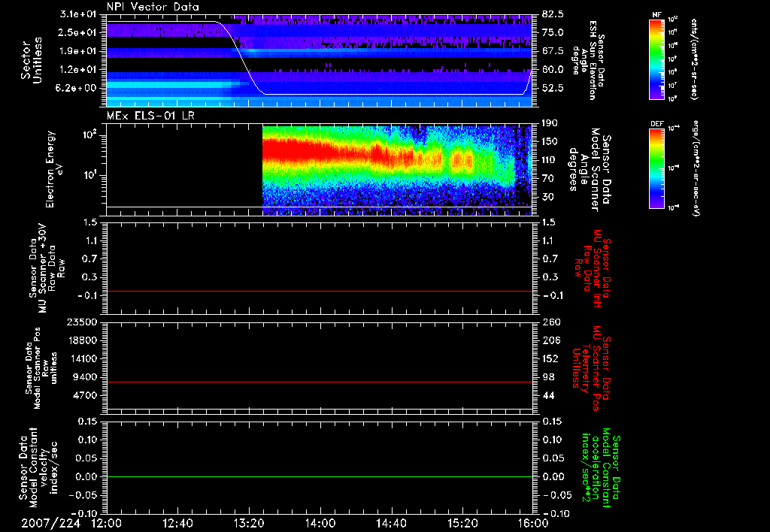Viewport: 770px width, 532px height.
Task: Click the "60.0" sun elevation tick
Action: [553, 70]
